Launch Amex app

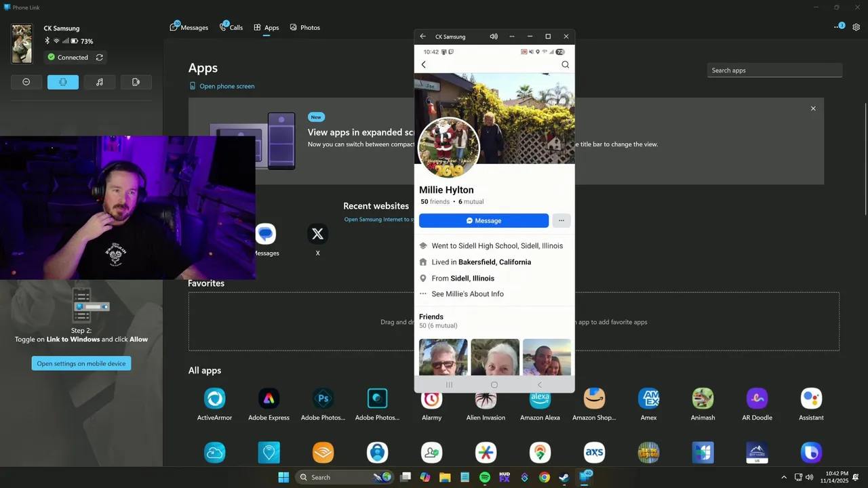(x=649, y=399)
